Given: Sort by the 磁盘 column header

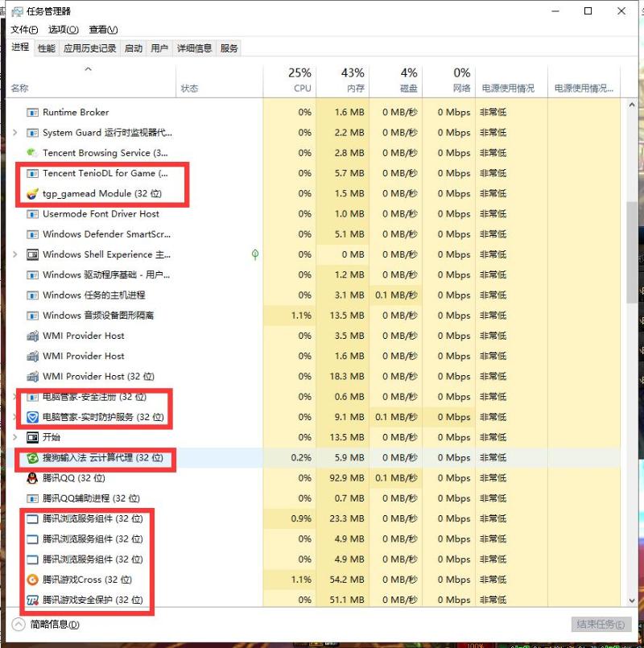Looking at the screenshot, I should (395, 80).
